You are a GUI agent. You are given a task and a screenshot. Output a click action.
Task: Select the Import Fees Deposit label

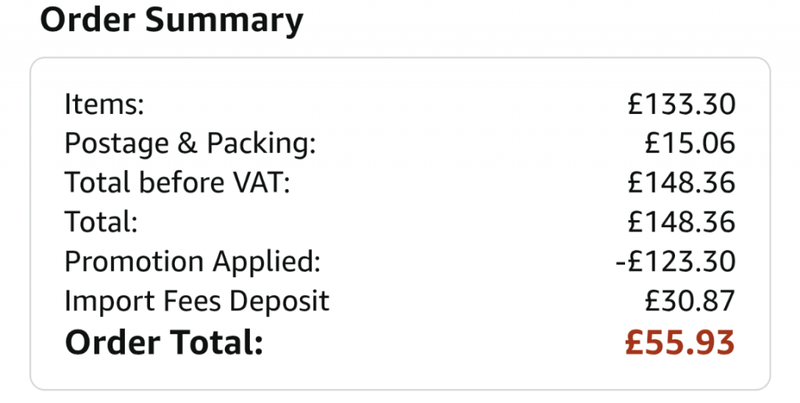(197, 301)
